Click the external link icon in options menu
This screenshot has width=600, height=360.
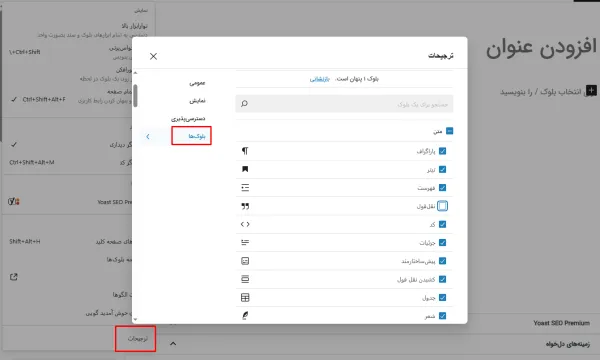point(14,277)
